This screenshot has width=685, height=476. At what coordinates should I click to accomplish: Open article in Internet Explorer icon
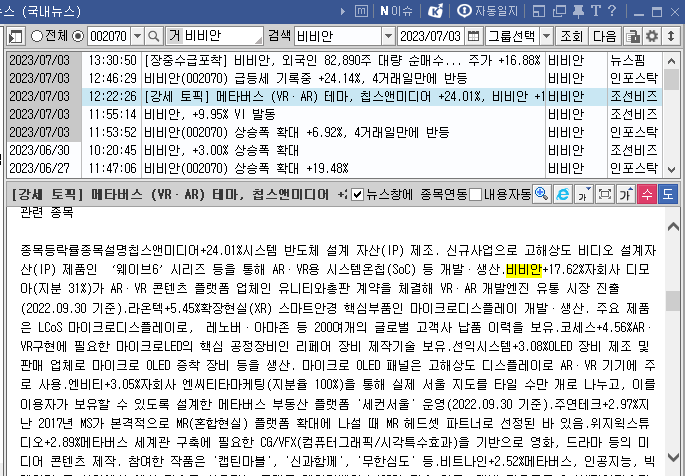point(563,194)
